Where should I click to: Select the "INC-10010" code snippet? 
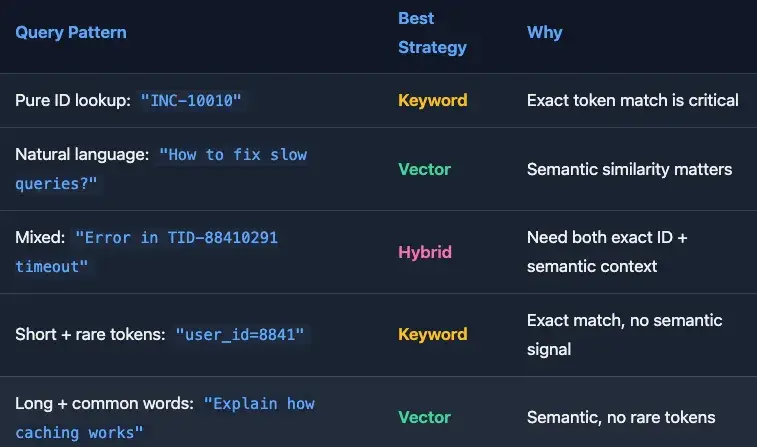[x=191, y=101]
